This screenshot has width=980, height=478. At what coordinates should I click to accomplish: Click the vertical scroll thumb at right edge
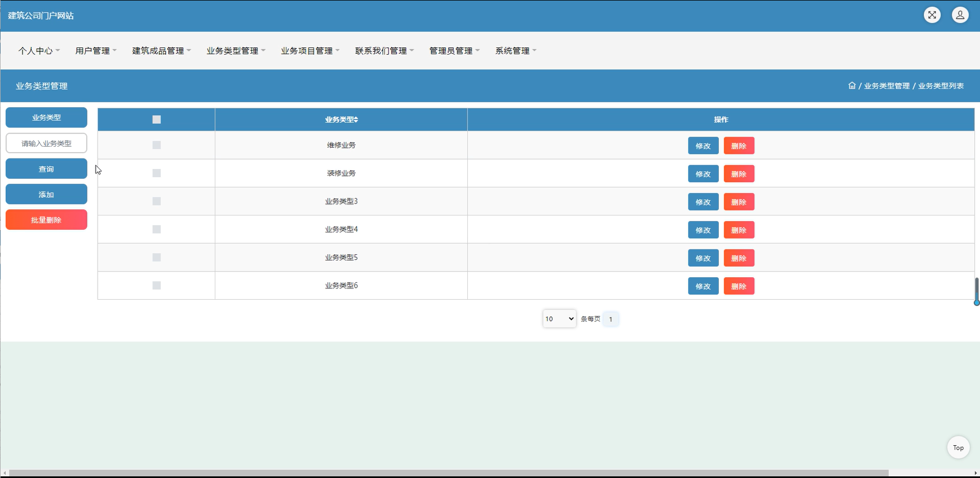977,292
